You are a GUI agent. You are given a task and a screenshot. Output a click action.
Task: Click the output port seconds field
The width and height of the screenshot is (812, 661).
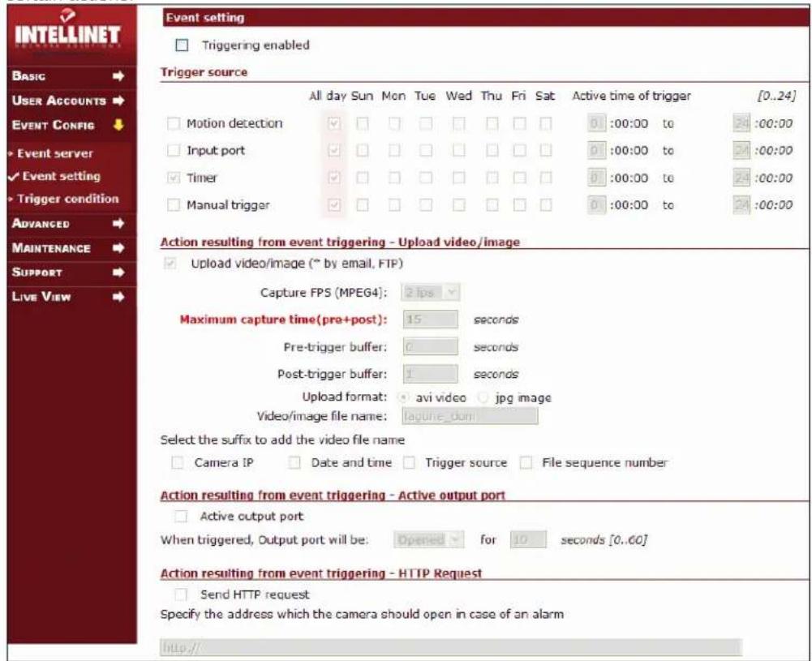[x=528, y=540]
